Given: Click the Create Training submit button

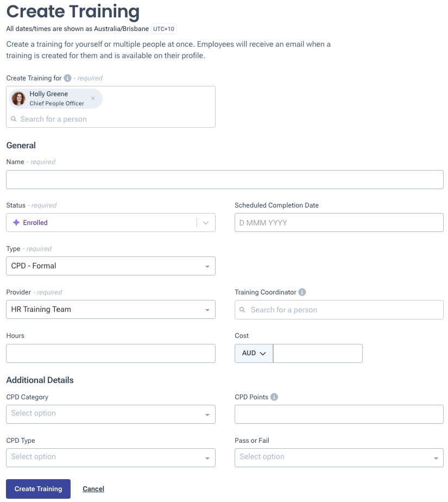Looking at the screenshot, I should [x=38, y=488].
